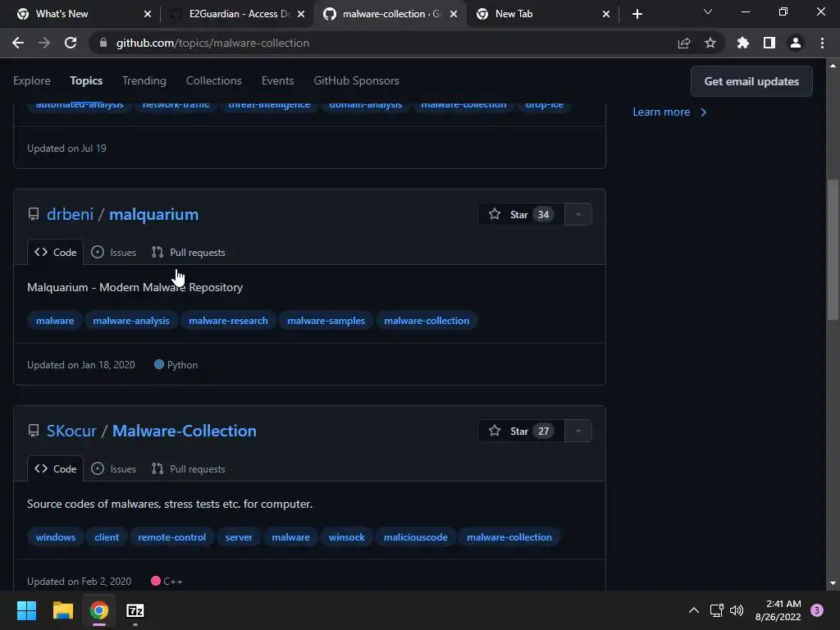Viewport: 840px width, 630px height.
Task: Open Code tab of SKocur Malware-Collection
Action: pyautogui.click(x=55, y=468)
